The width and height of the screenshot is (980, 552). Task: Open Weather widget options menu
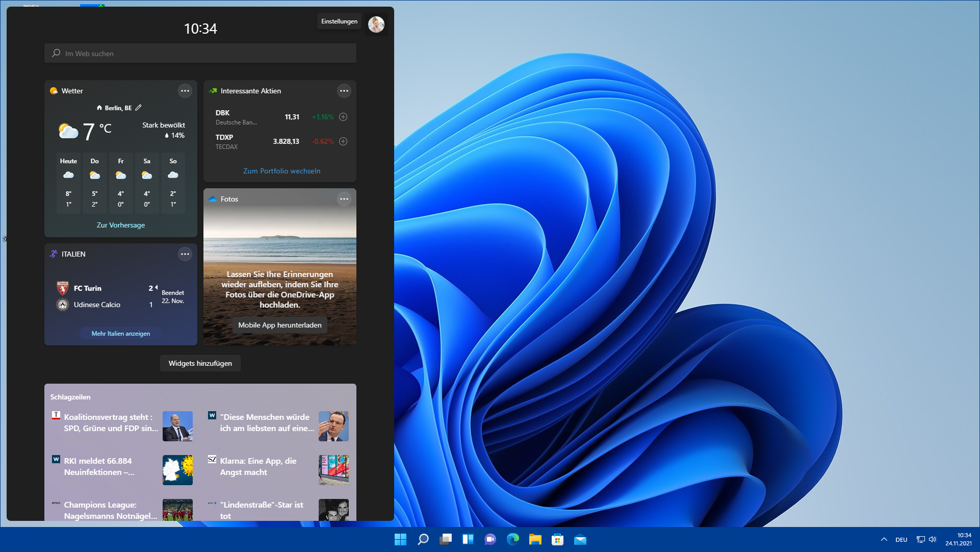[185, 91]
